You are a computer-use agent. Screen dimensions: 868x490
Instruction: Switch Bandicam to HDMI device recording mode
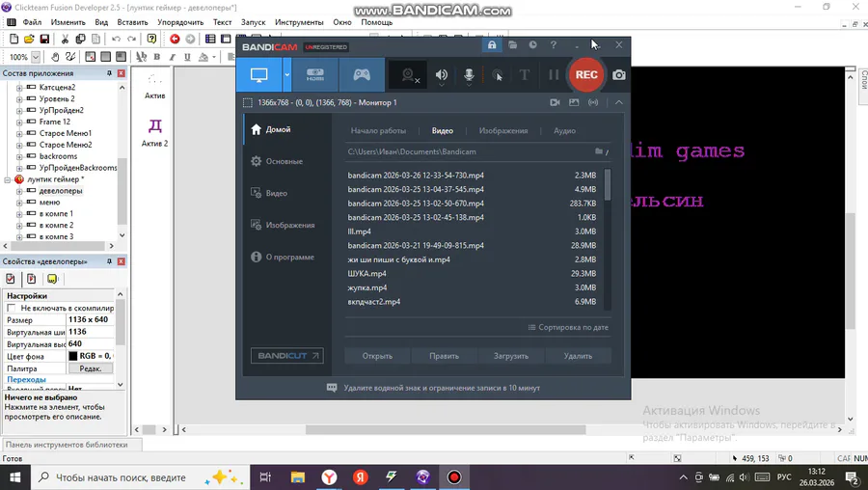coord(315,74)
